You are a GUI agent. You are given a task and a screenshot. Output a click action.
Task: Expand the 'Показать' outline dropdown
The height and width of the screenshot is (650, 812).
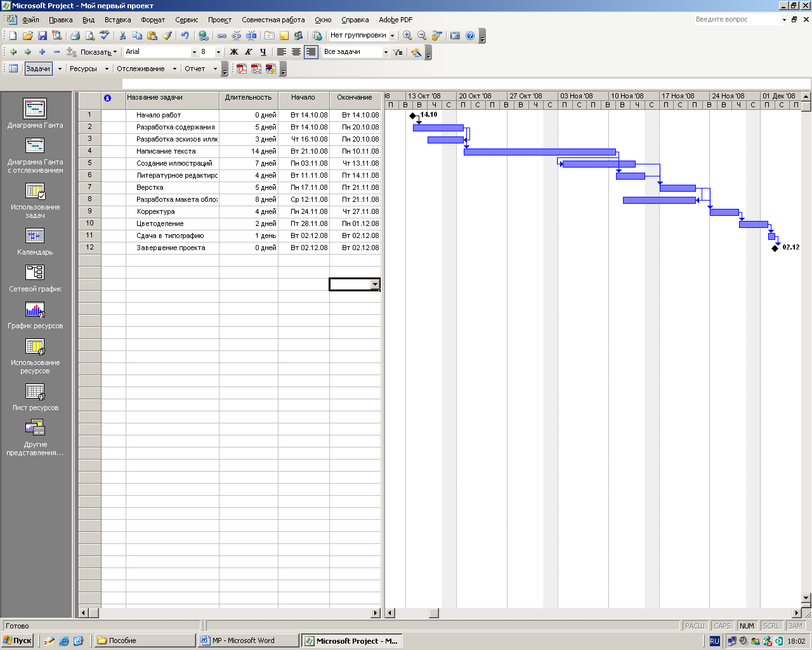99,52
